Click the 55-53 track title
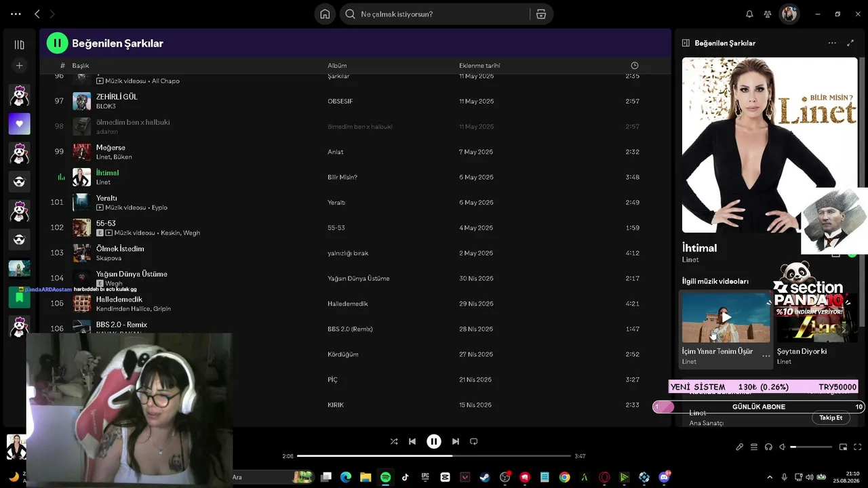 (x=106, y=223)
